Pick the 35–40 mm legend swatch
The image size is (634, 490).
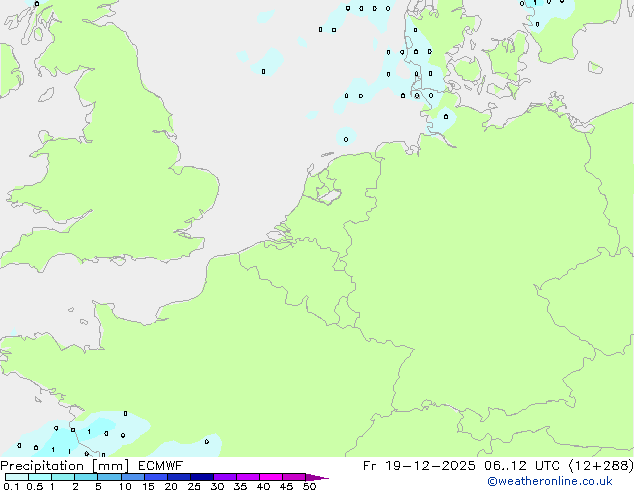coord(248,477)
